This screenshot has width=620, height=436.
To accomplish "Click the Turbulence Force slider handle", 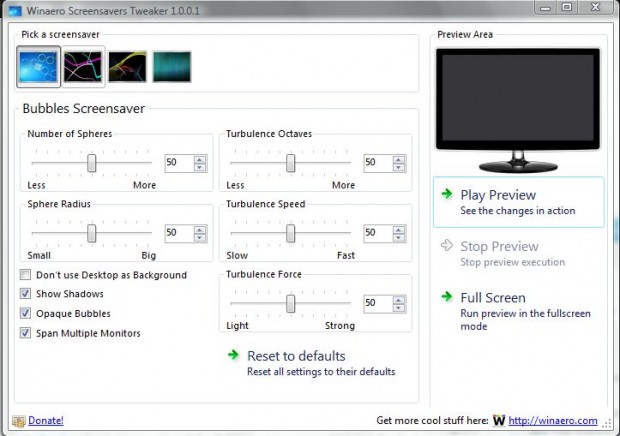I will [291, 302].
